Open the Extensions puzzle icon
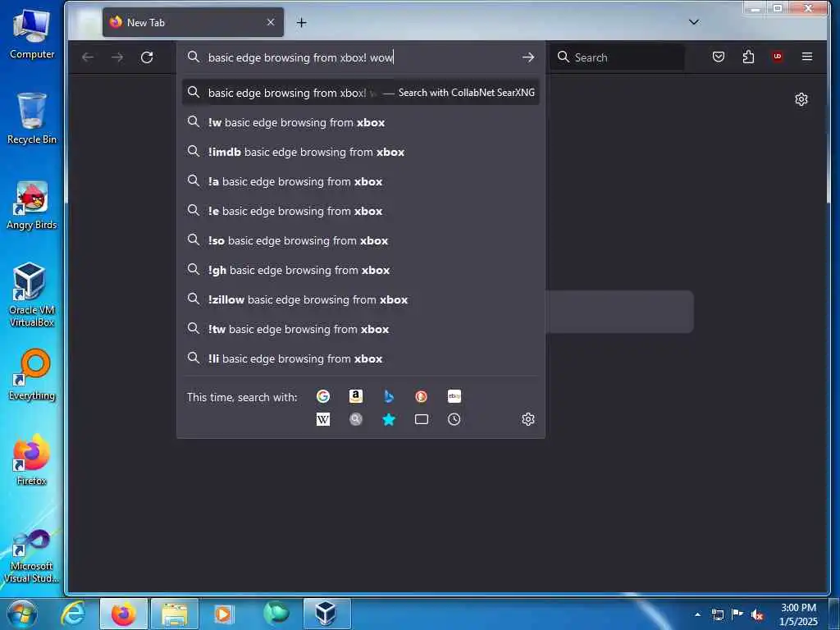Screen dimensions: 840x630 point(748,57)
